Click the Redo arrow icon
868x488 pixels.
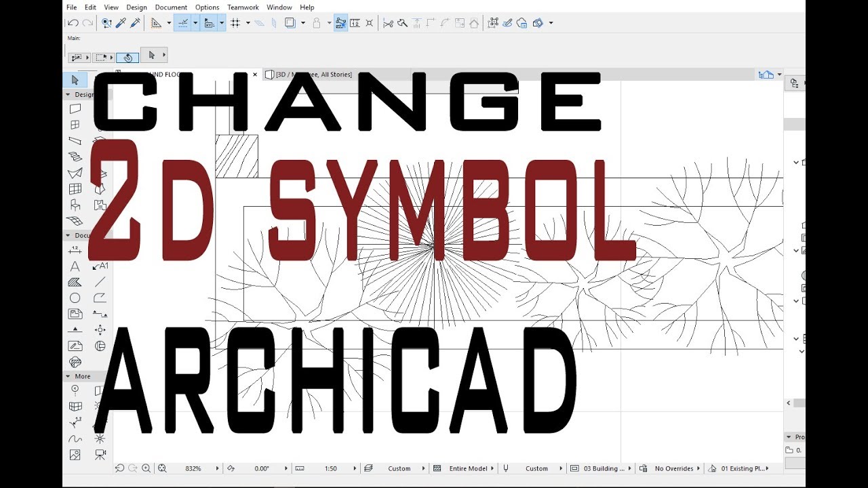[x=87, y=23]
